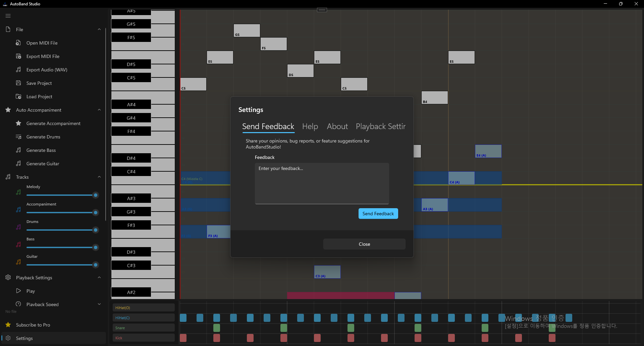Screen dimensions: 644x346
Task: Click the Send Feedback button
Action: coord(378,214)
